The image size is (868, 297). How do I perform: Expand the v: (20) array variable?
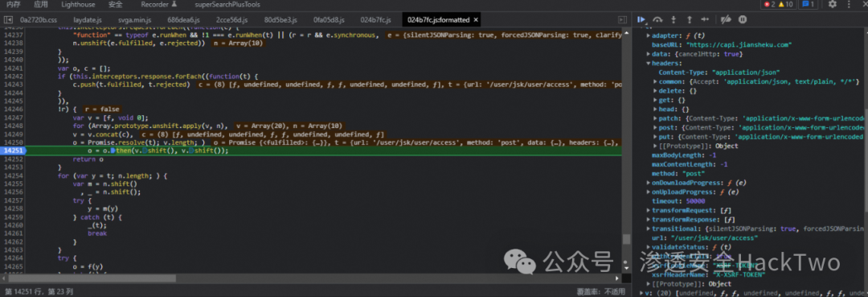642,293
